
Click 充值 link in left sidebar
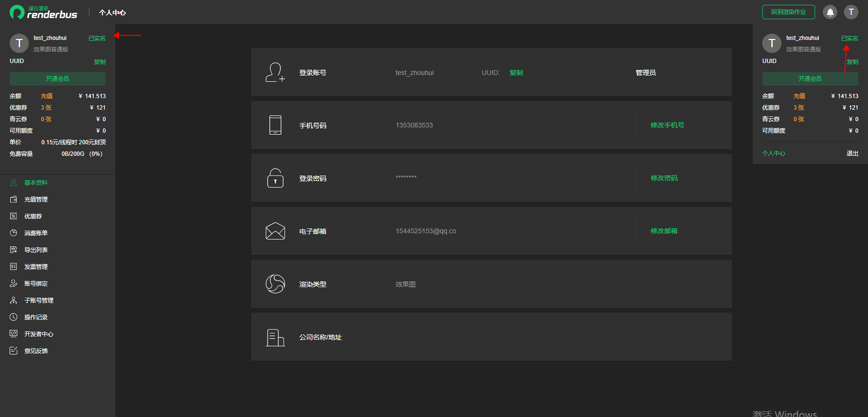click(x=47, y=96)
